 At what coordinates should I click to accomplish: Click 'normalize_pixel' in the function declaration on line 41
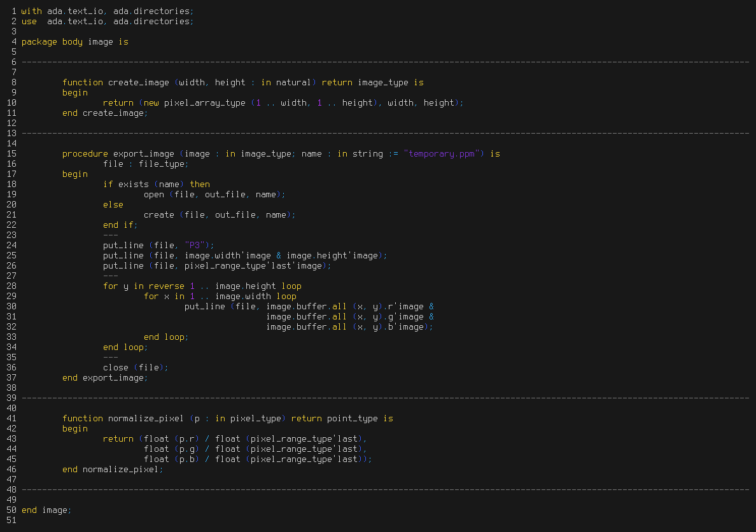tap(146, 419)
